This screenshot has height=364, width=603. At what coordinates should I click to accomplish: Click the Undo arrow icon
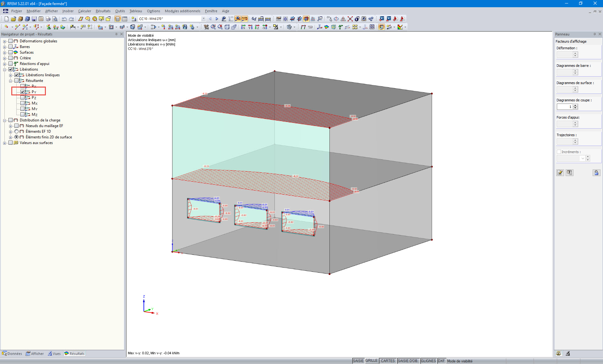[64, 19]
